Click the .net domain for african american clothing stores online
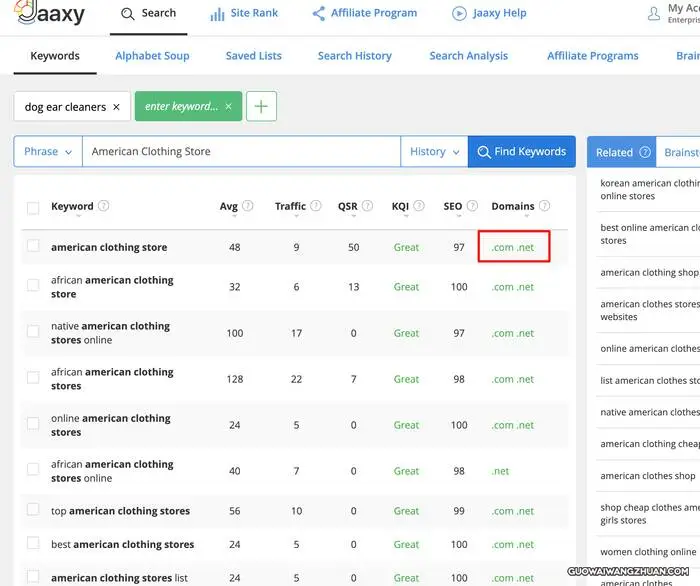The height and width of the screenshot is (586, 700). tap(500, 471)
